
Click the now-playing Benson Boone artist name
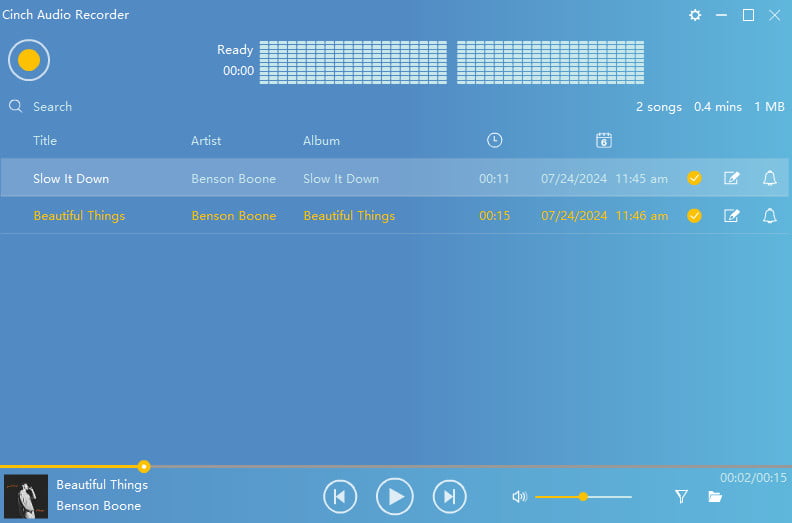click(99, 505)
